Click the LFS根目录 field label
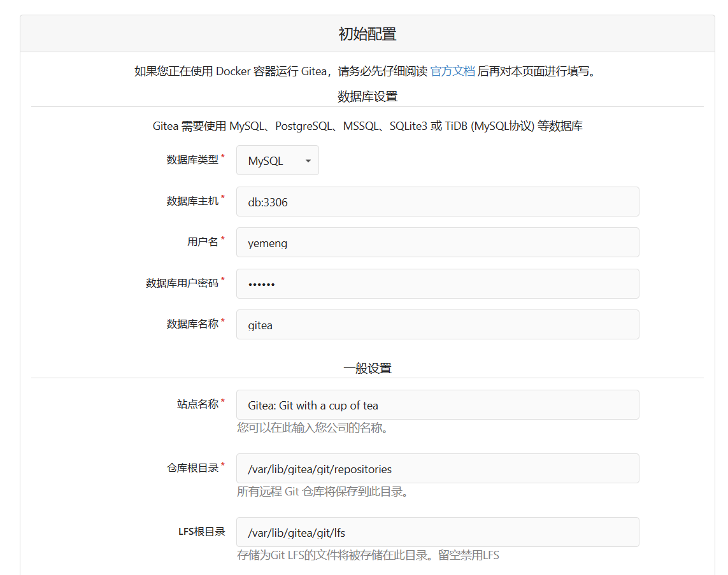This screenshot has height=575, width=728. 201,532
